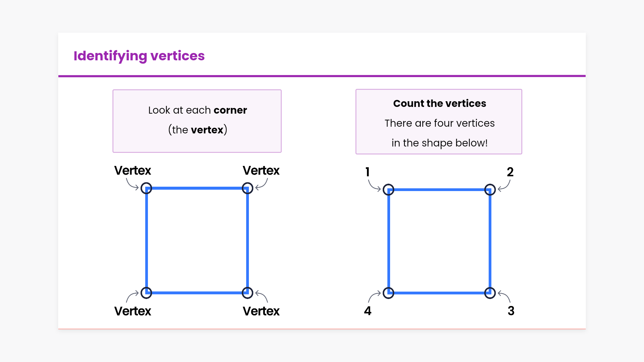This screenshot has width=644, height=362.
Task: Select the "Look at each corner" text
Action: [x=198, y=110]
